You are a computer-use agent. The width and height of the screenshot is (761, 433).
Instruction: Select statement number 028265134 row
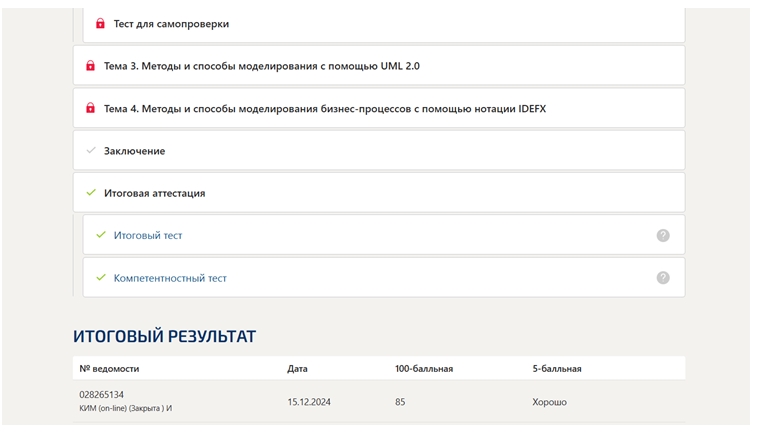coord(379,401)
